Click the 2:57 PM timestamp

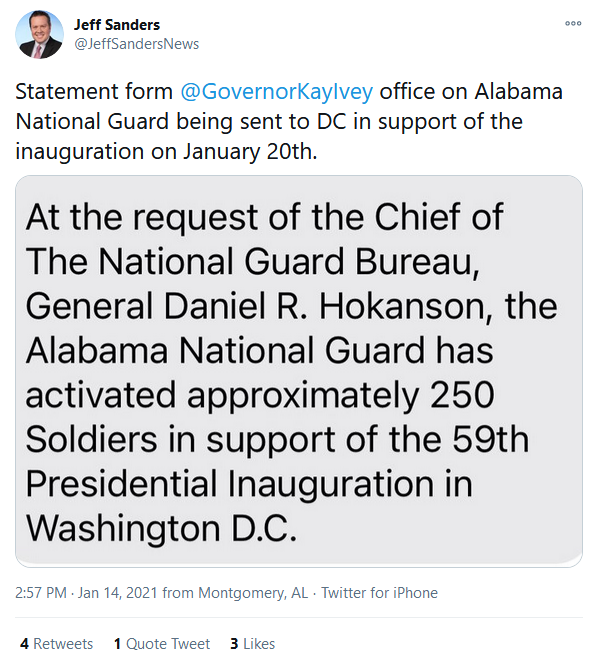coord(41,593)
